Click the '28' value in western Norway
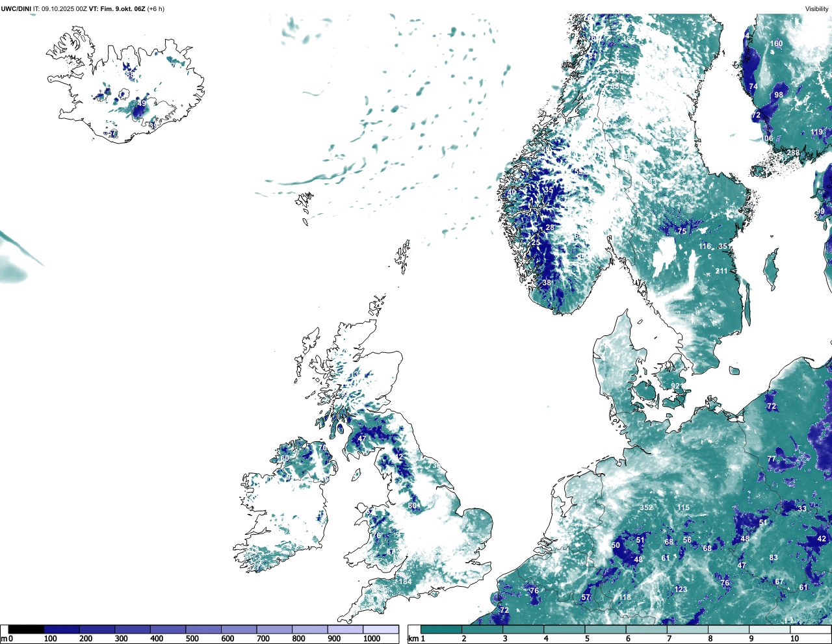 coord(550,227)
